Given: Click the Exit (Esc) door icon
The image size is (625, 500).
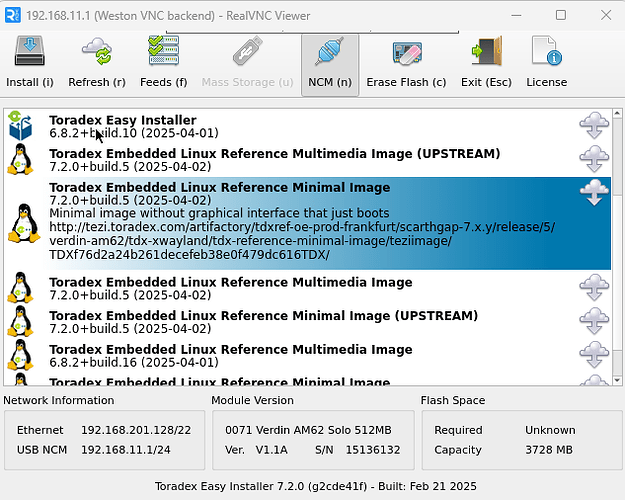Looking at the screenshot, I should [486, 51].
